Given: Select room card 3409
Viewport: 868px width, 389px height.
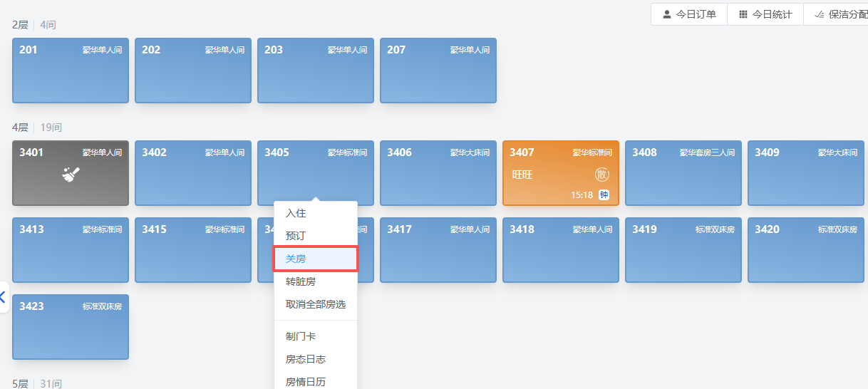Looking at the screenshot, I should (x=806, y=173).
